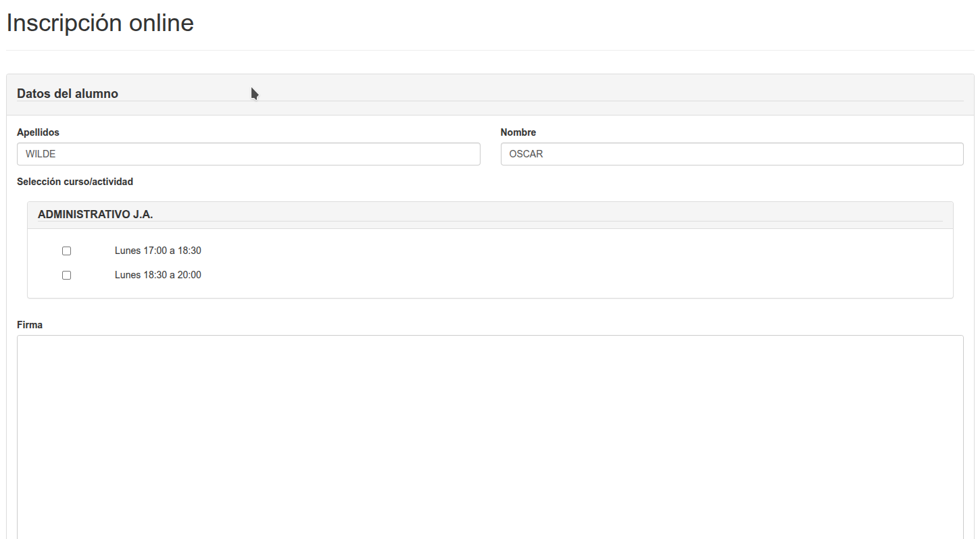Click the 'Lunes 17:00 a 18:30' schedule text

pyautogui.click(x=157, y=251)
